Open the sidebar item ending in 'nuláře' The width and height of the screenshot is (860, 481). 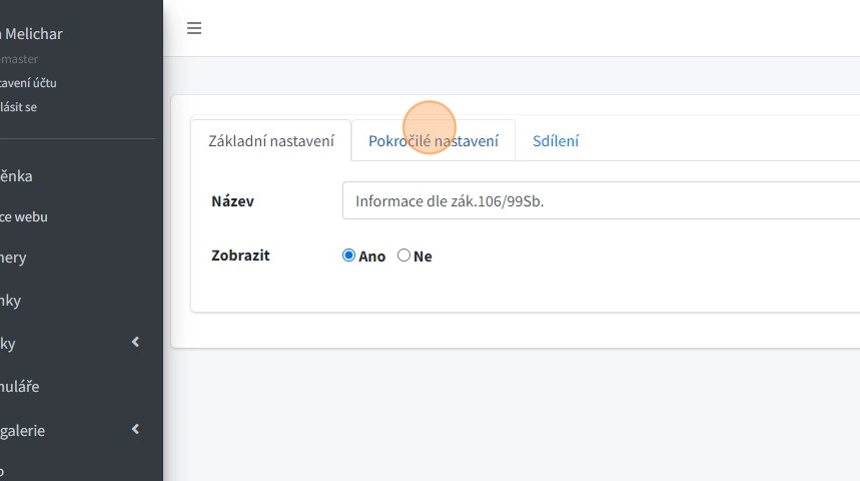[20, 386]
